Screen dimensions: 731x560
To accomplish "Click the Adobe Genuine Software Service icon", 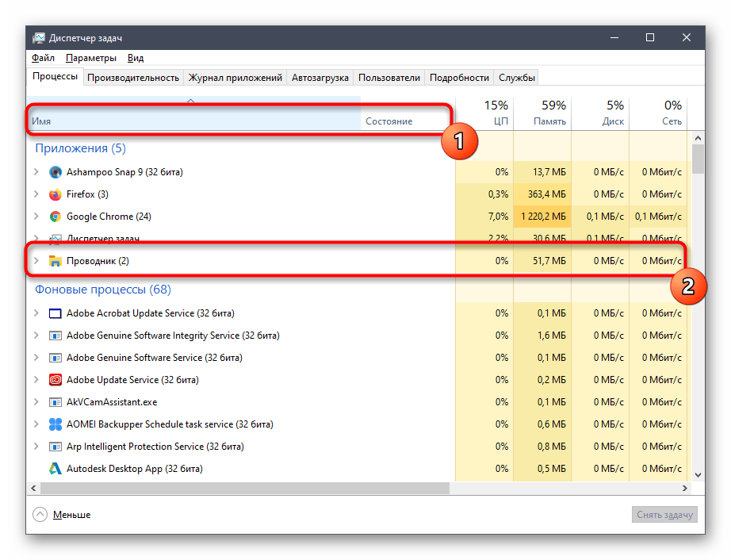I will tap(55, 358).
